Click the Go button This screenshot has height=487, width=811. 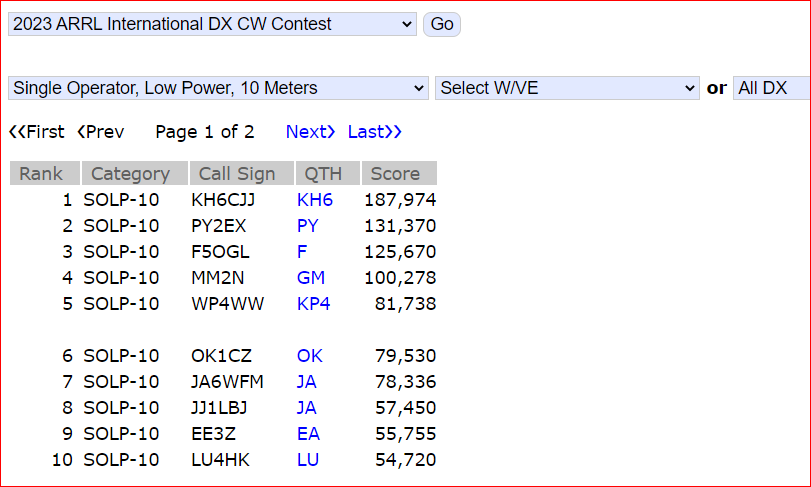(x=442, y=24)
